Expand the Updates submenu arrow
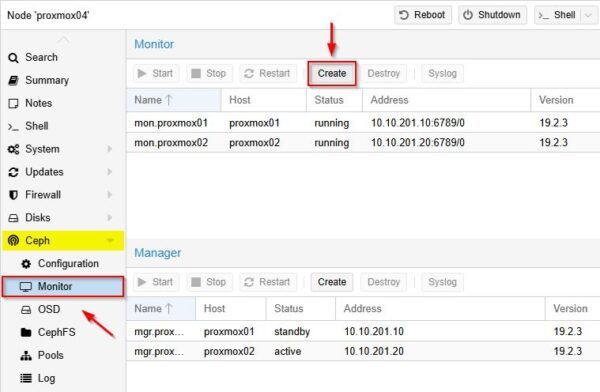600x392 pixels. 110,172
